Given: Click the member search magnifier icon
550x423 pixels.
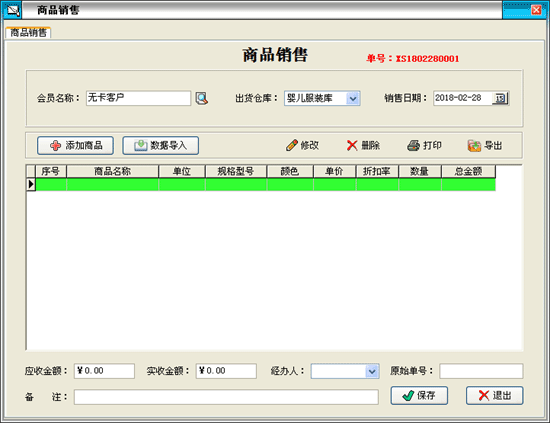Looking at the screenshot, I should tap(202, 98).
